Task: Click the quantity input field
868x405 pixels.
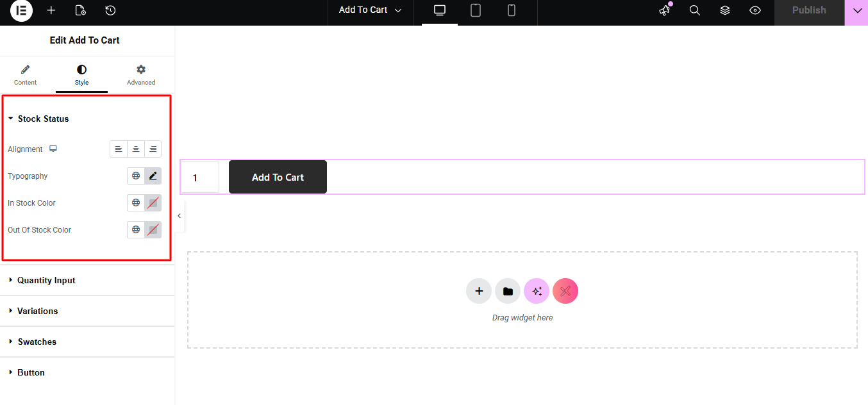Action: [x=200, y=178]
